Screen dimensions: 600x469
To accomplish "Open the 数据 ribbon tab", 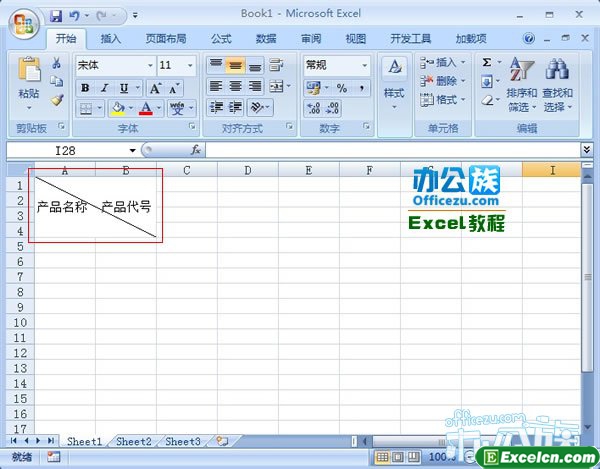I will pos(266,39).
